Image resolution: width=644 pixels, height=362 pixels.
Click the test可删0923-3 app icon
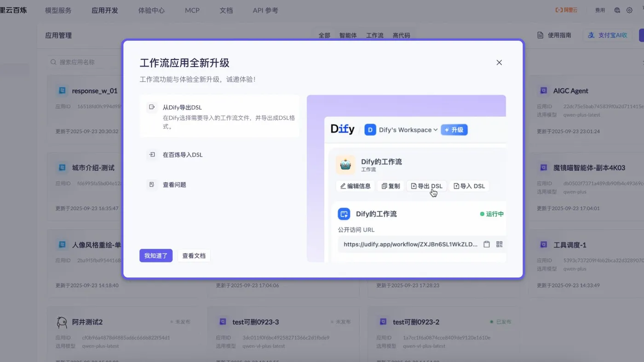(223, 322)
